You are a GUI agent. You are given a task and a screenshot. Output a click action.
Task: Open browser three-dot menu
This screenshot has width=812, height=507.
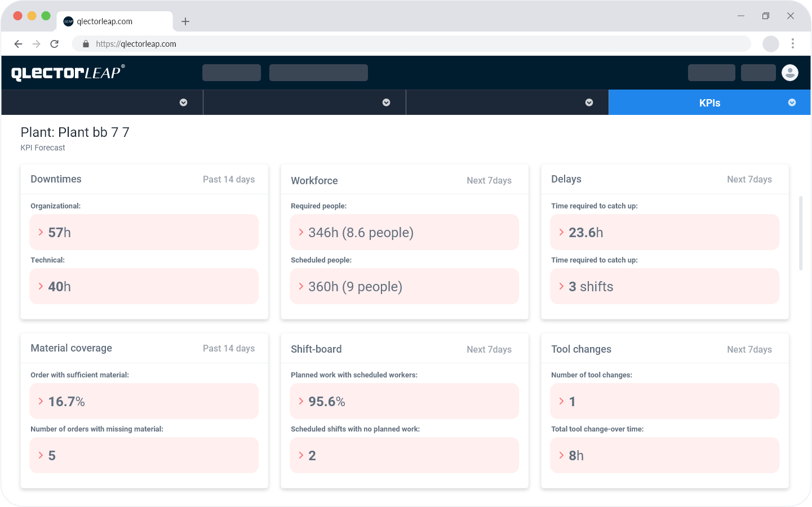793,43
